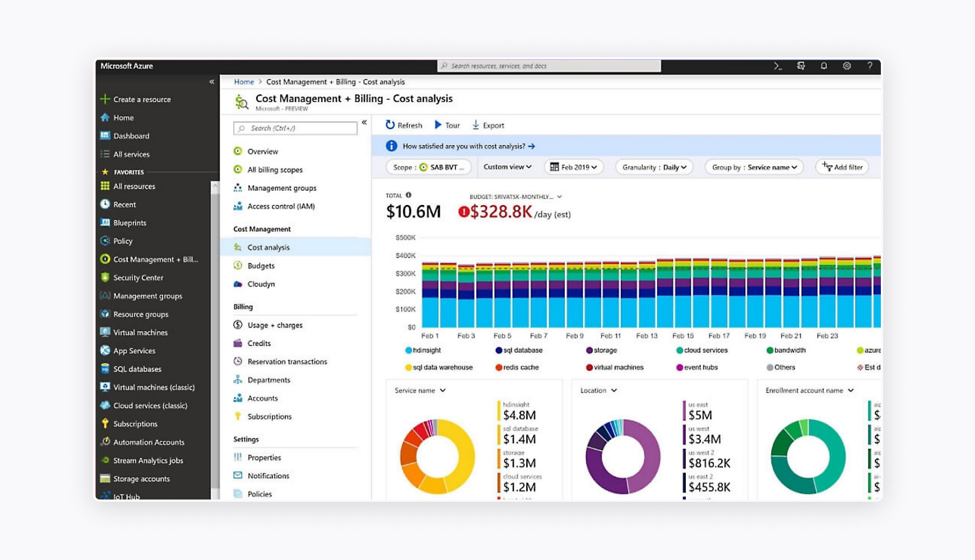This screenshot has width=975, height=560.
Task: Click the Dashboard icon in sidebar
Action: 105,136
